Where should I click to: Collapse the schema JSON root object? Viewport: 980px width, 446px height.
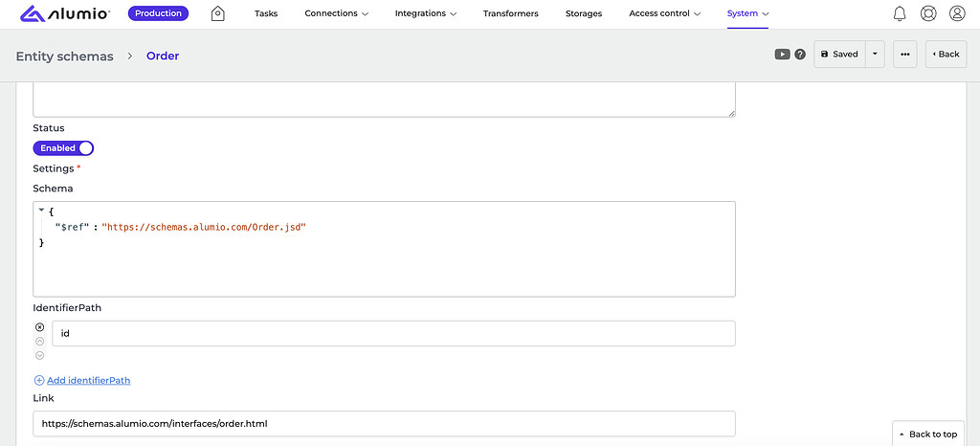pyautogui.click(x=41, y=211)
